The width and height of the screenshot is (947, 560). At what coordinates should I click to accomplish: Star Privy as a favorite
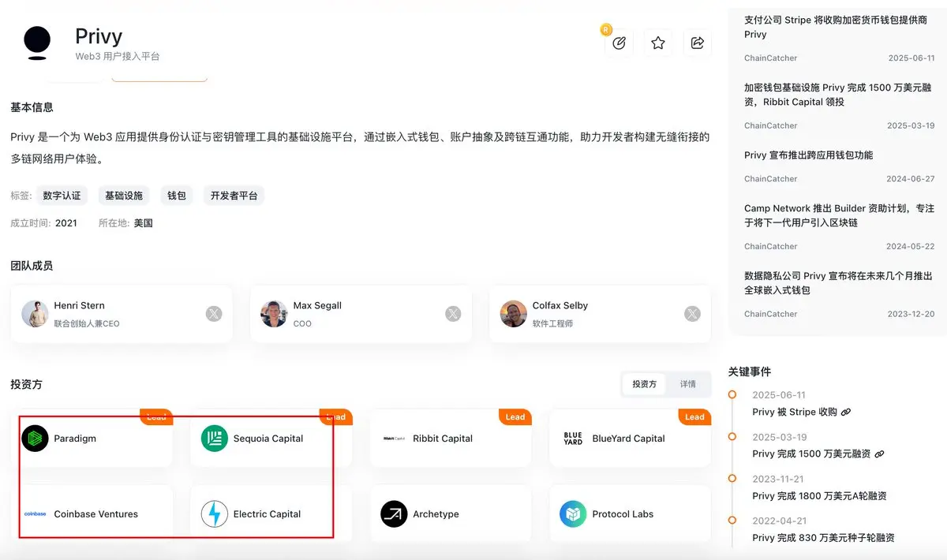[x=658, y=43]
